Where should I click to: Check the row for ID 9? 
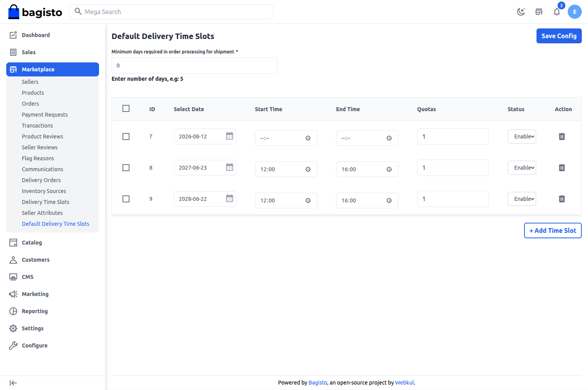[x=126, y=199]
